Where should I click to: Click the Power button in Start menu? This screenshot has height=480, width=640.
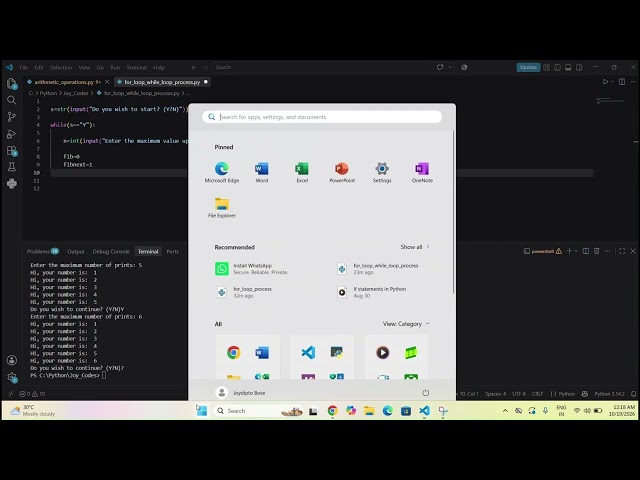(426, 393)
